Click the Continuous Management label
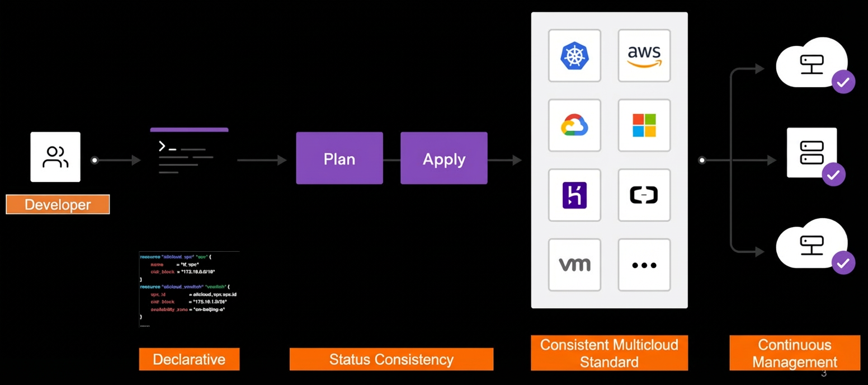The image size is (868, 385). coord(795,353)
